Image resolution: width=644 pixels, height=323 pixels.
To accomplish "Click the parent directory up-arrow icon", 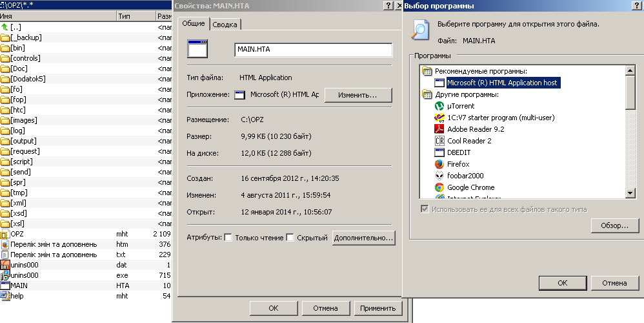I will click(5, 27).
